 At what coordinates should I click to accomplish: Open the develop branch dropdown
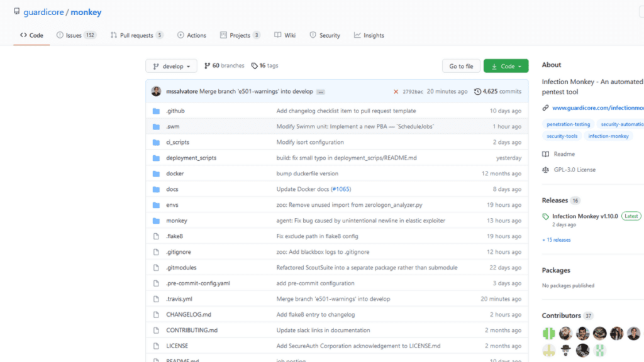pos(171,66)
